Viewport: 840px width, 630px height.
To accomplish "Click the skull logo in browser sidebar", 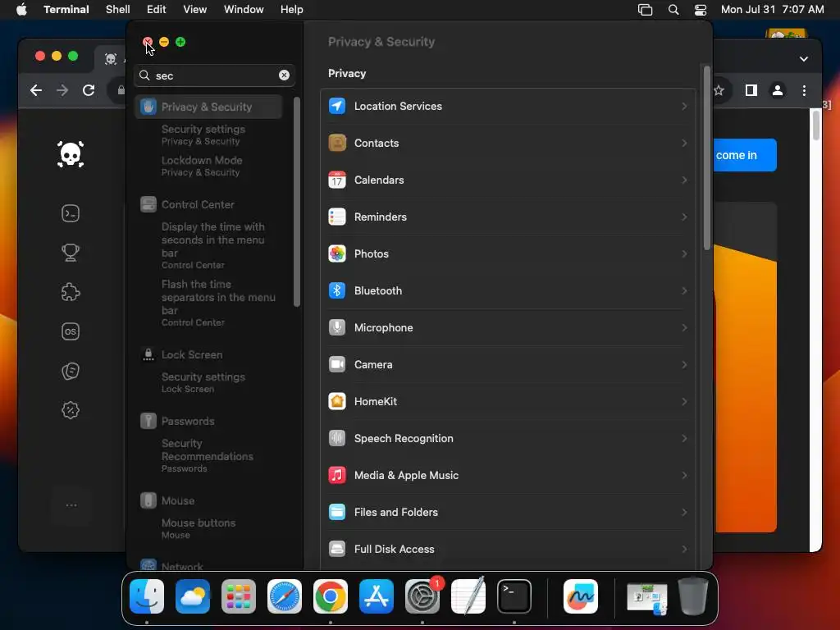I will [x=71, y=154].
